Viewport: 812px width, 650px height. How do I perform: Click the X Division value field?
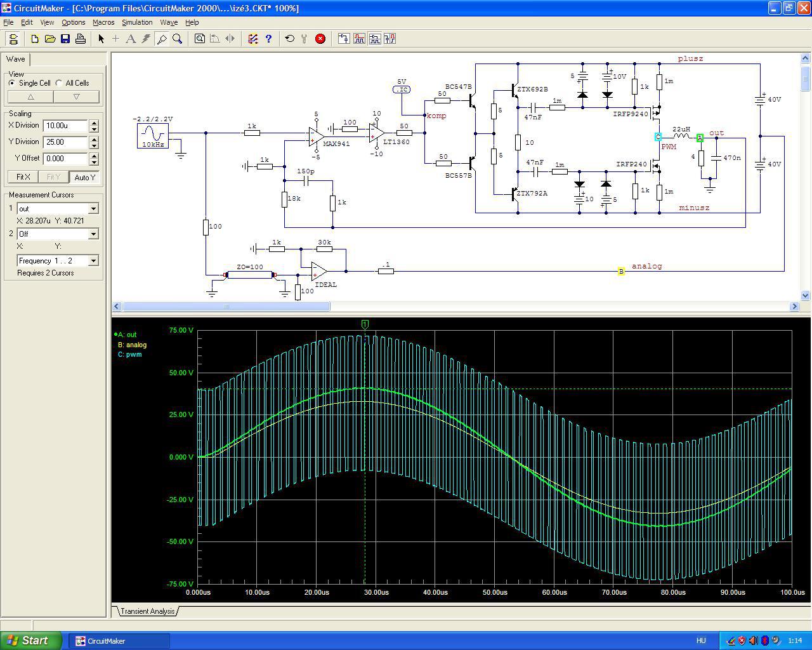65,126
